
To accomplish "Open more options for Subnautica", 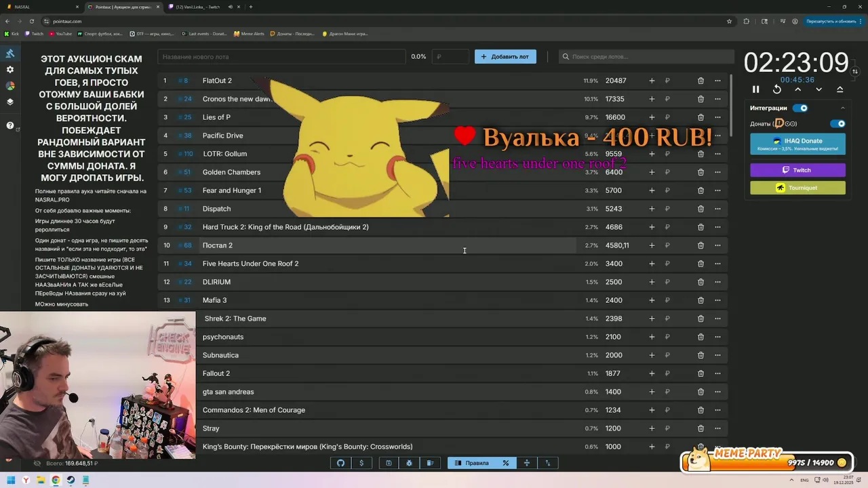I will click(x=717, y=355).
